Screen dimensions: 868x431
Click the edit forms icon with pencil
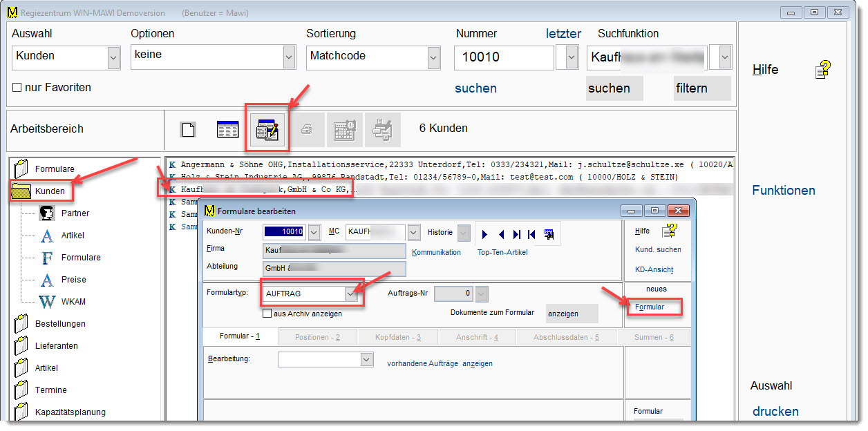[267, 129]
